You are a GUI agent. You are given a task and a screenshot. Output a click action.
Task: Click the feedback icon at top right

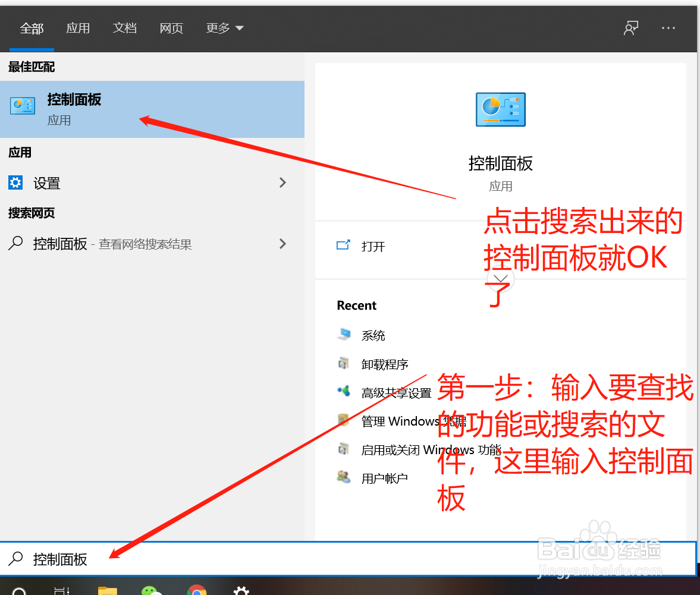631,27
